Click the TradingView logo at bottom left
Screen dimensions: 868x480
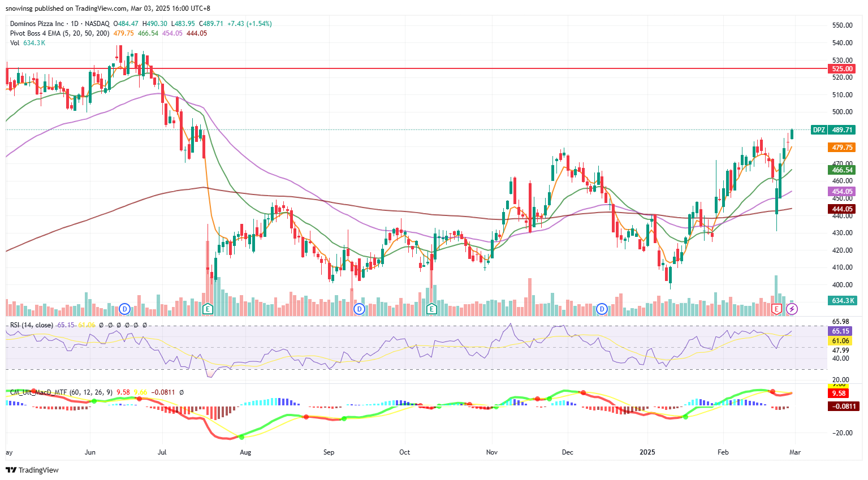click(x=32, y=470)
